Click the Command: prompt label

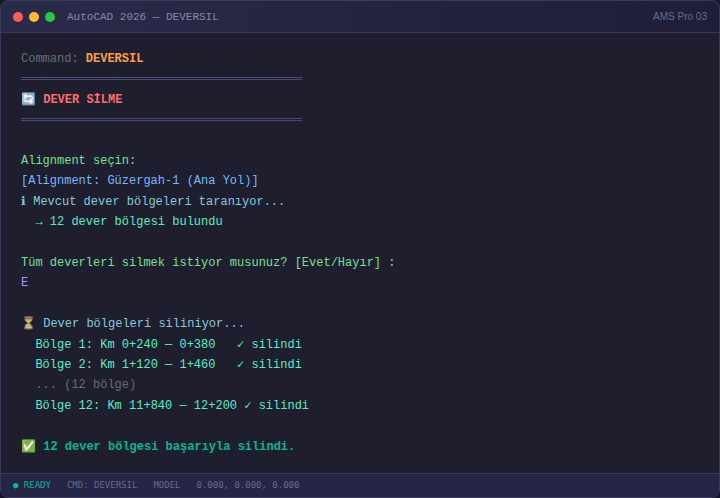pos(50,58)
